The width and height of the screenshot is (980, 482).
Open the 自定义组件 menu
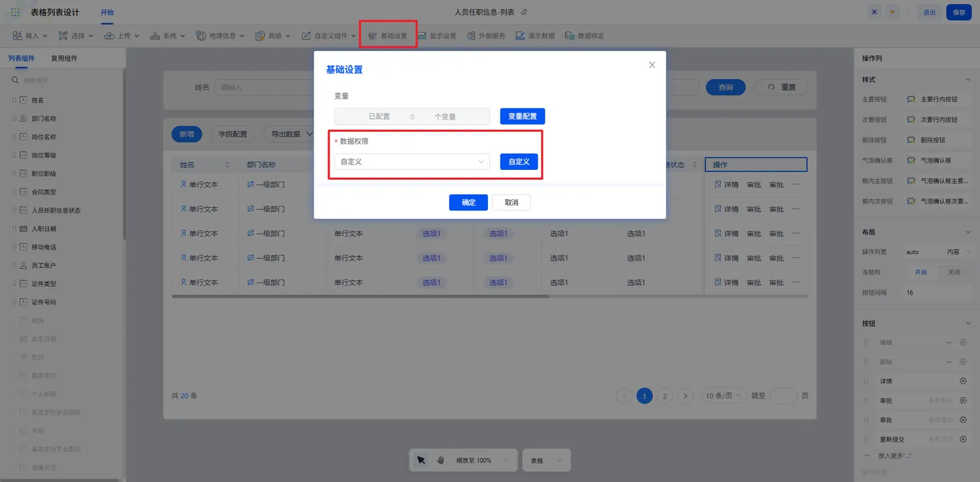(x=329, y=36)
